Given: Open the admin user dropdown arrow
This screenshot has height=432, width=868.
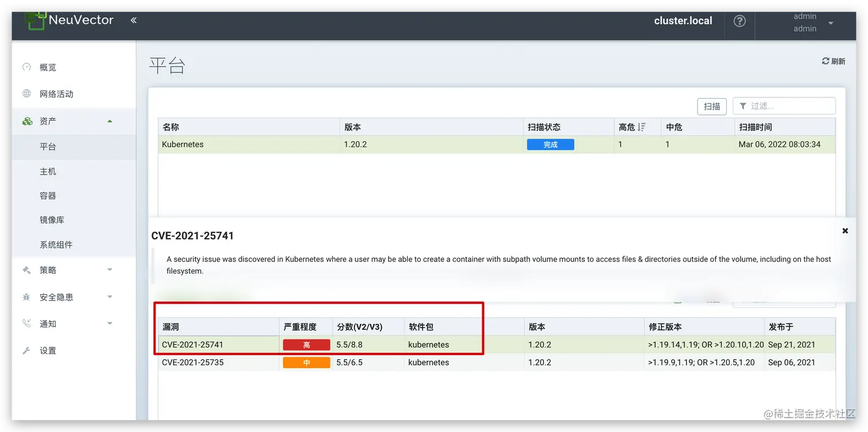Looking at the screenshot, I should pos(830,23).
